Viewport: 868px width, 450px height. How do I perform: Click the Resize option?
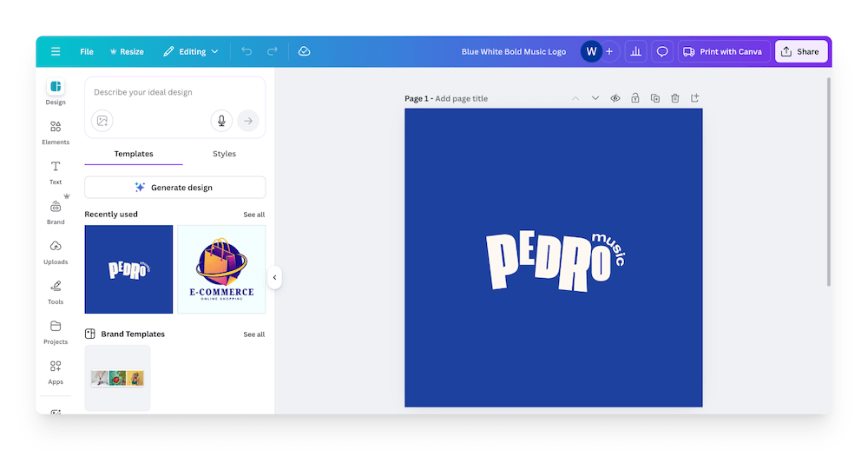coord(127,51)
